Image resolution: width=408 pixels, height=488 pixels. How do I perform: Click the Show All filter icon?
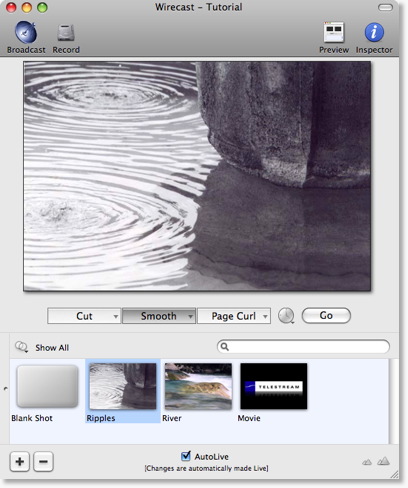(x=21, y=347)
